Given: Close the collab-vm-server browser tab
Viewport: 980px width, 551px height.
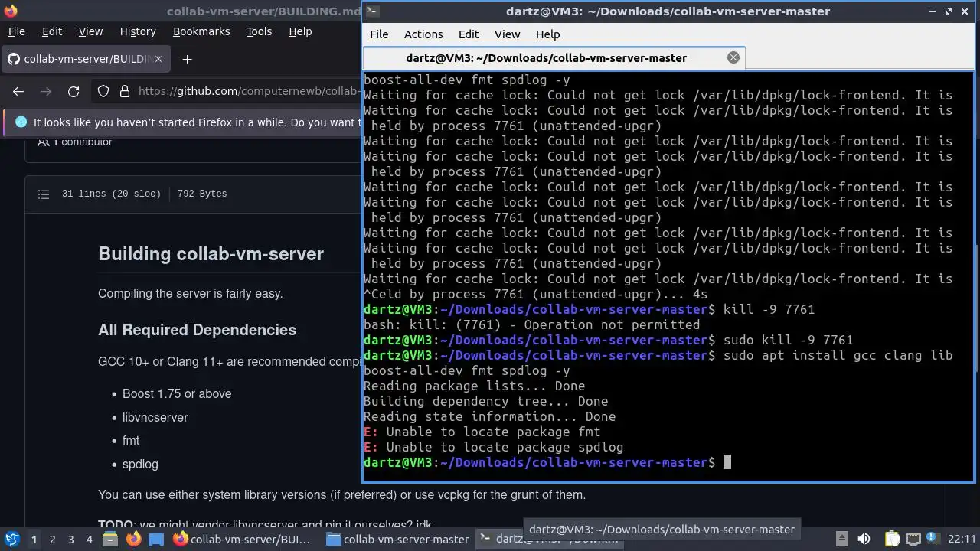Looking at the screenshot, I should (158, 59).
